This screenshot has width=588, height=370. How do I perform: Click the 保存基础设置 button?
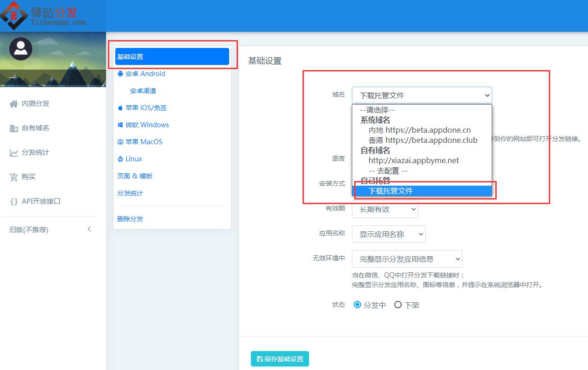(280, 359)
